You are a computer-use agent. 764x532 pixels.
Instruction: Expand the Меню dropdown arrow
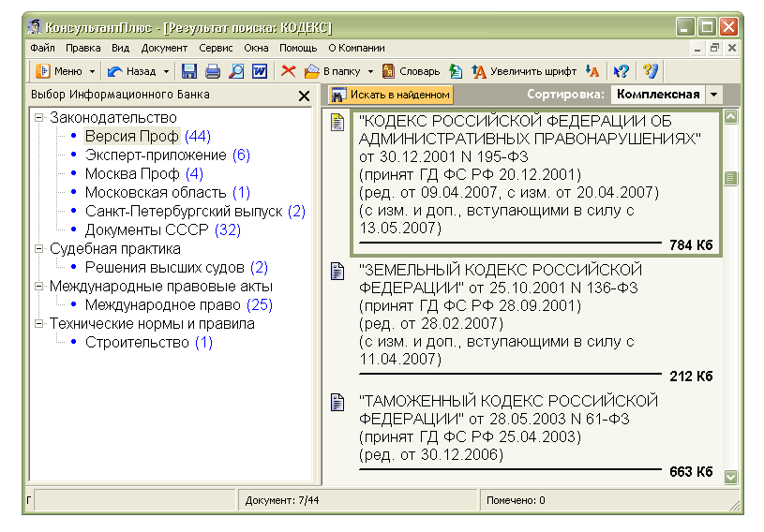pos(92,71)
